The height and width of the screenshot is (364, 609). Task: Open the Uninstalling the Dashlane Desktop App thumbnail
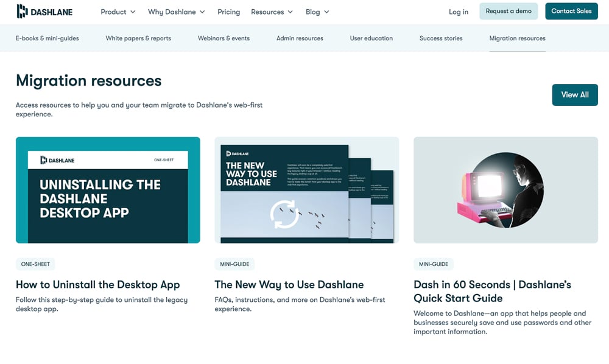[108, 190]
